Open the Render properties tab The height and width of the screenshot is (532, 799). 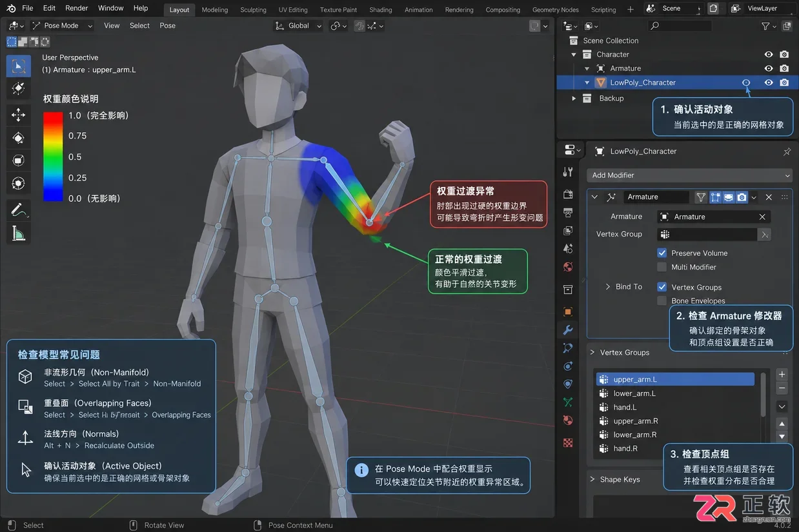pyautogui.click(x=568, y=194)
